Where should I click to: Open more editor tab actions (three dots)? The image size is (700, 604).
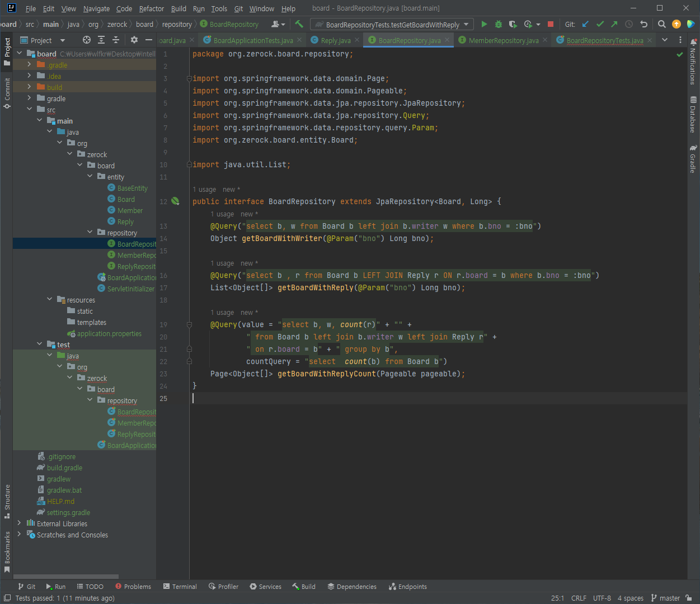(680, 40)
